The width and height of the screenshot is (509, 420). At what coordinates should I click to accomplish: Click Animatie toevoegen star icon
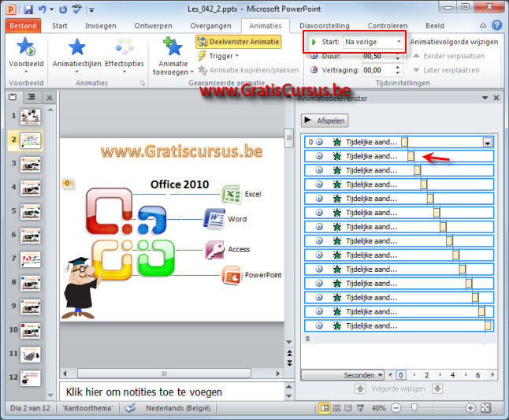[x=173, y=46]
